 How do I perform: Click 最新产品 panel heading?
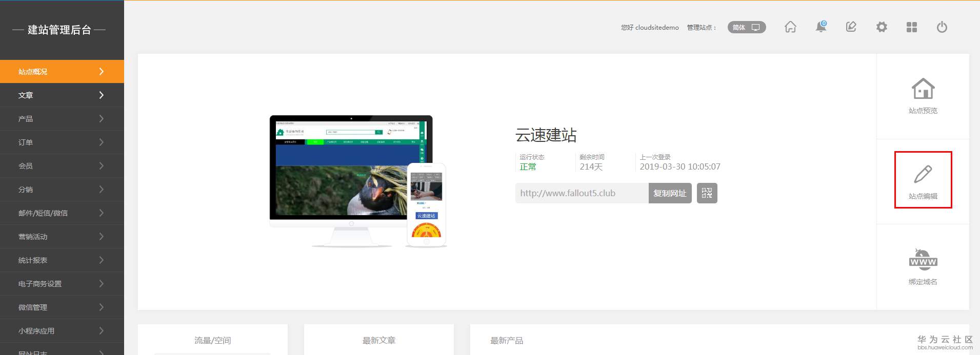(x=507, y=340)
